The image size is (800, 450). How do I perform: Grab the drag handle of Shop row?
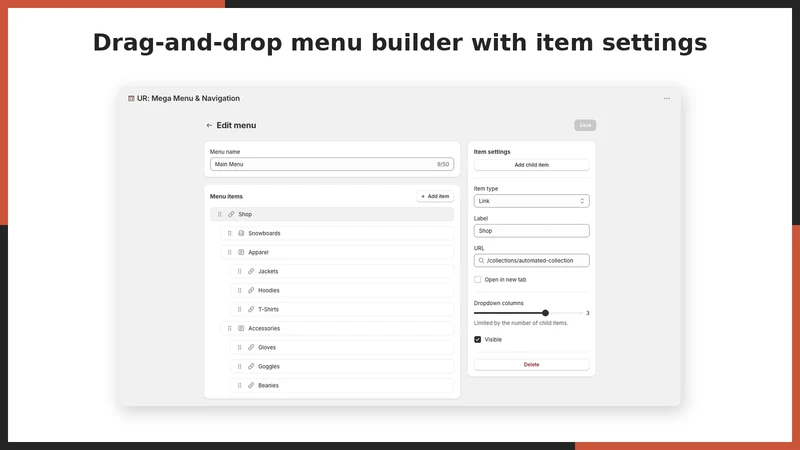click(219, 214)
